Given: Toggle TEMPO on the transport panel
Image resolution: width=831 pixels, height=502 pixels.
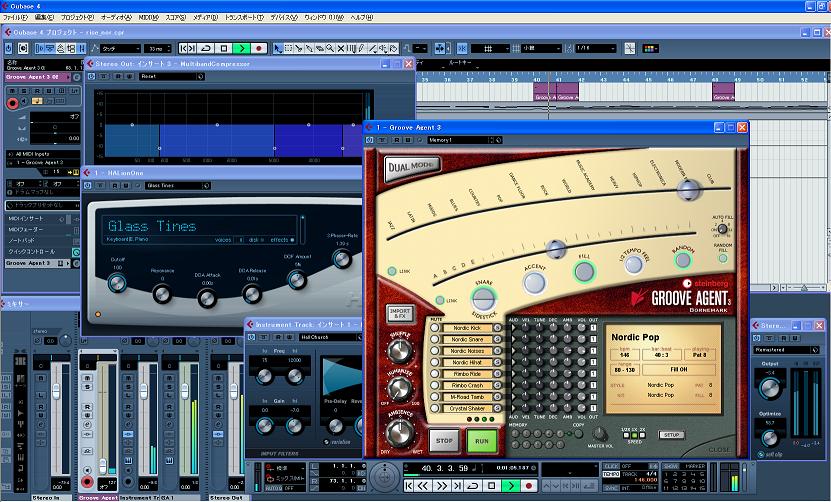Looking at the screenshot, I should pyautogui.click(x=611, y=473).
